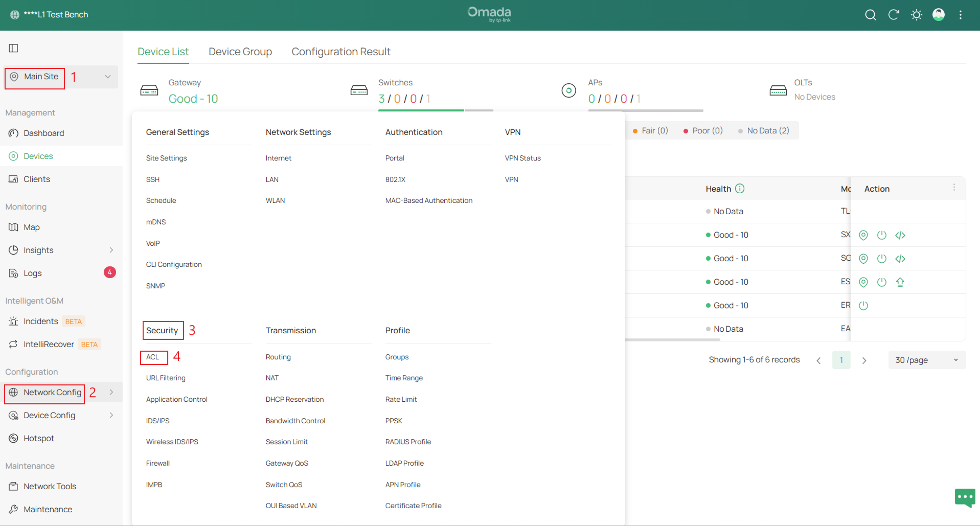Locate device in the SX row
This screenshot has width=980, height=526.
[863, 235]
